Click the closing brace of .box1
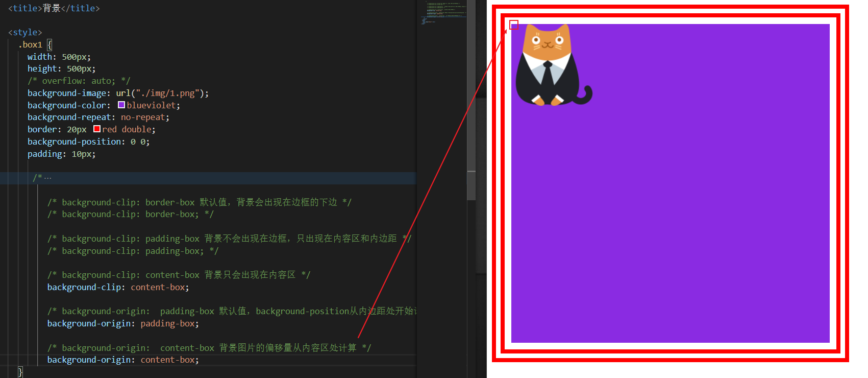 (x=20, y=372)
